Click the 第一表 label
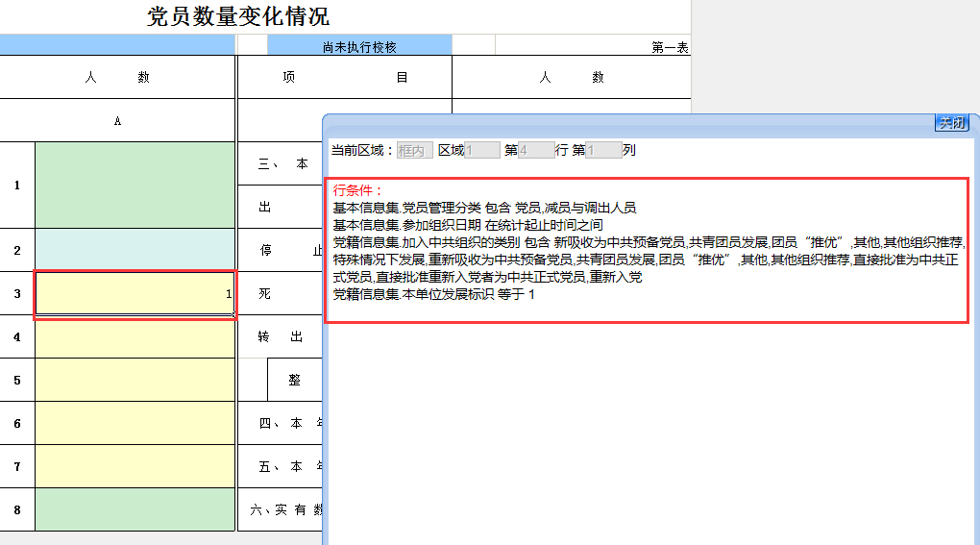The image size is (980, 545). pyautogui.click(x=670, y=47)
